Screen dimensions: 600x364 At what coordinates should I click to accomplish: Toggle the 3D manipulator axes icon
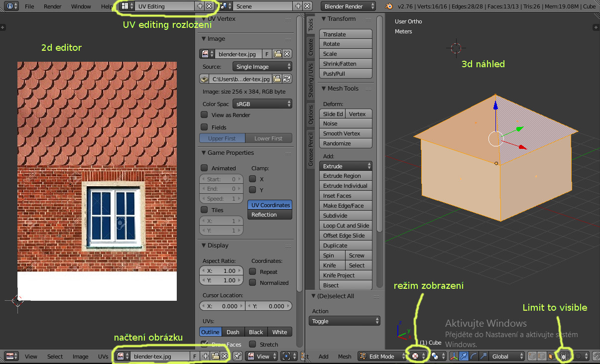tap(454, 357)
